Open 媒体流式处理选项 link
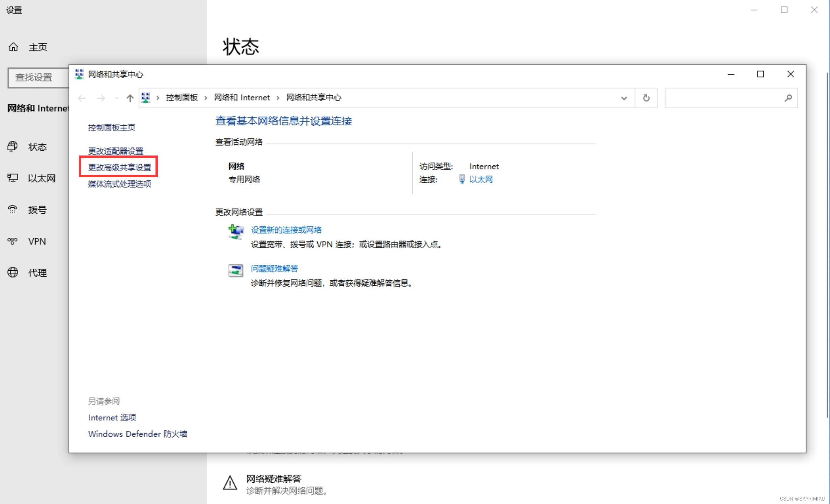This screenshot has height=504, width=830. tap(119, 184)
